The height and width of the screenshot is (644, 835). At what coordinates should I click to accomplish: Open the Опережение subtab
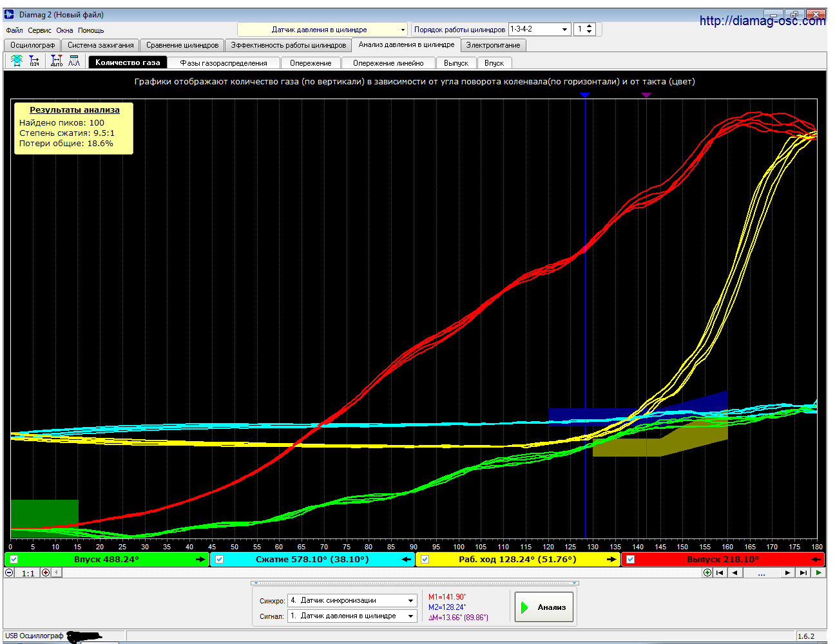click(x=311, y=62)
